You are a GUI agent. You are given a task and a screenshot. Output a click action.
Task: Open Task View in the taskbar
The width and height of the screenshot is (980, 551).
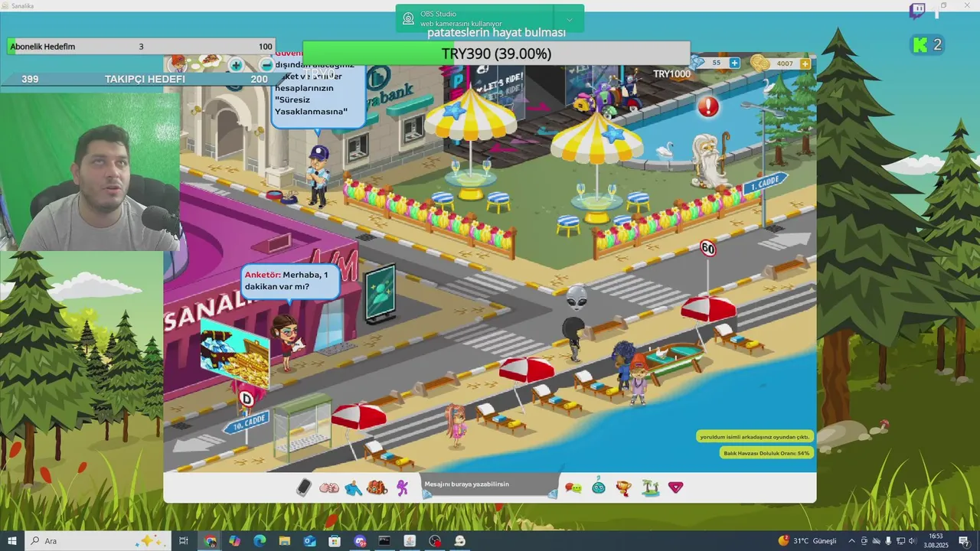click(x=184, y=541)
